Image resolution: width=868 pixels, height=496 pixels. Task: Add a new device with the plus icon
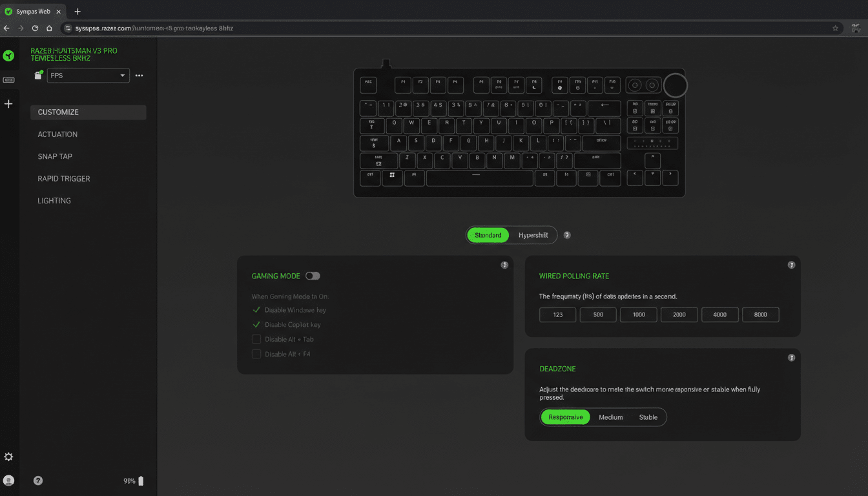tap(9, 103)
